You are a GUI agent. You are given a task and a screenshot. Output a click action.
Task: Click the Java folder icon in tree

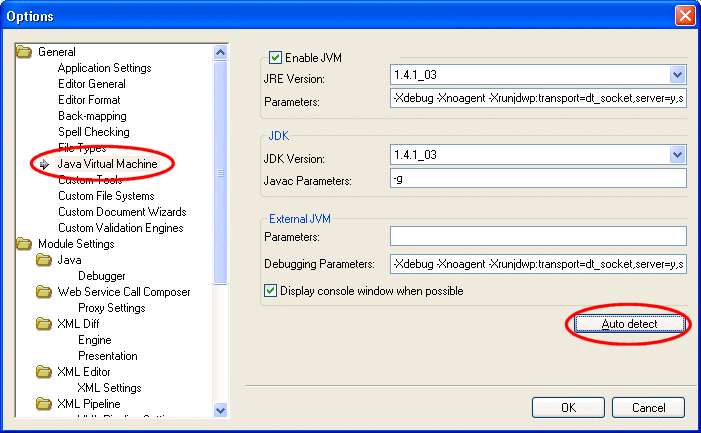(x=44, y=260)
